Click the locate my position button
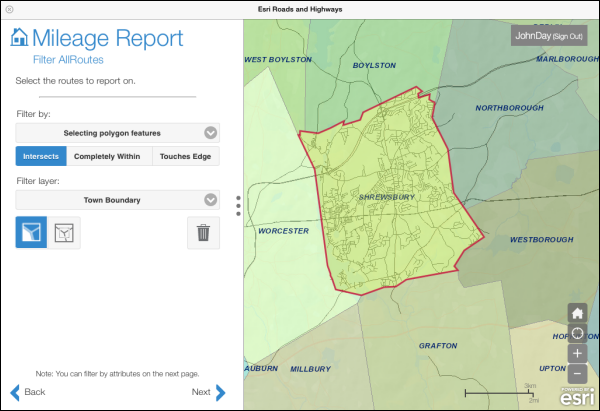This screenshot has width=600, height=411. pos(577,333)
